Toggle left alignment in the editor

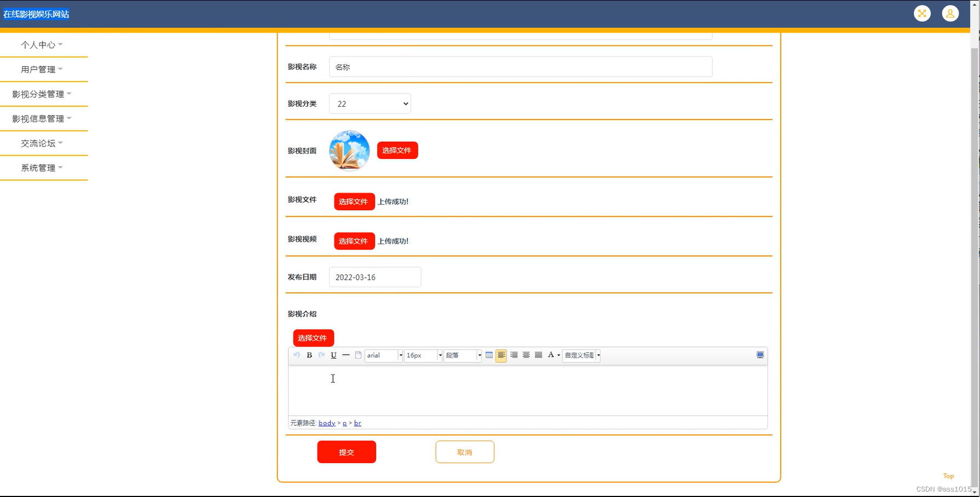(x=501, y=355)
